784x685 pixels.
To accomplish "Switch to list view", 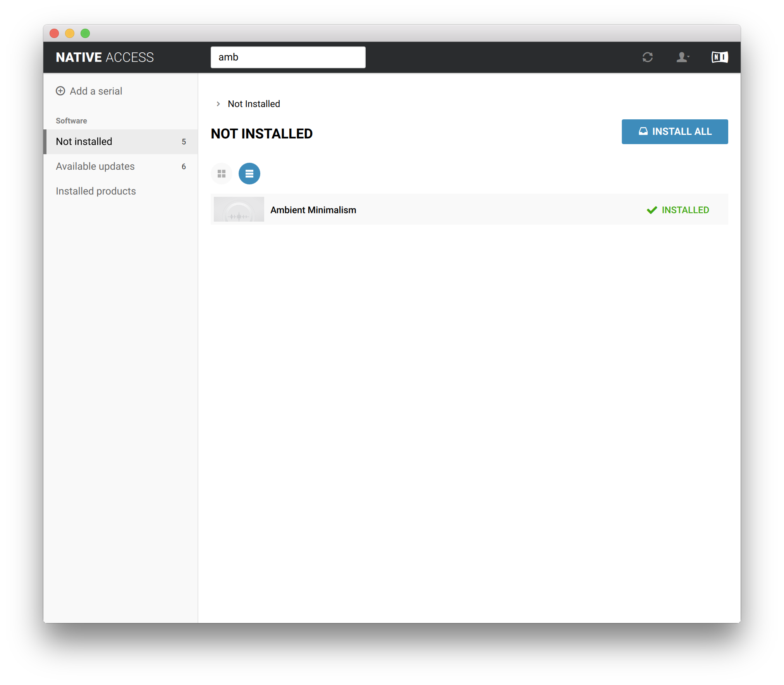I will click(249, 174).
